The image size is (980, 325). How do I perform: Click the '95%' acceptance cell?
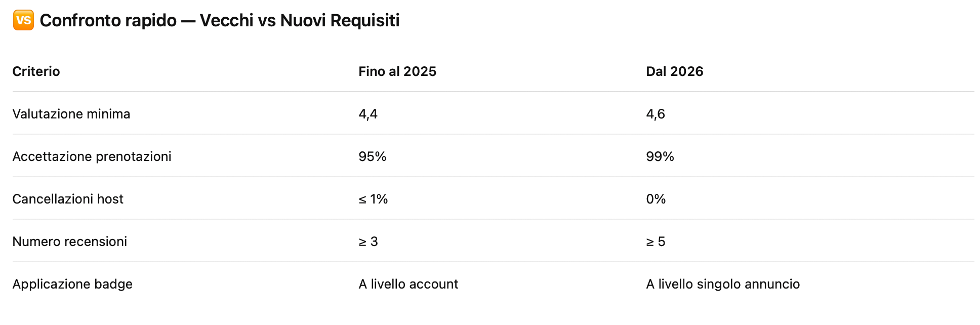click(372, 156)
